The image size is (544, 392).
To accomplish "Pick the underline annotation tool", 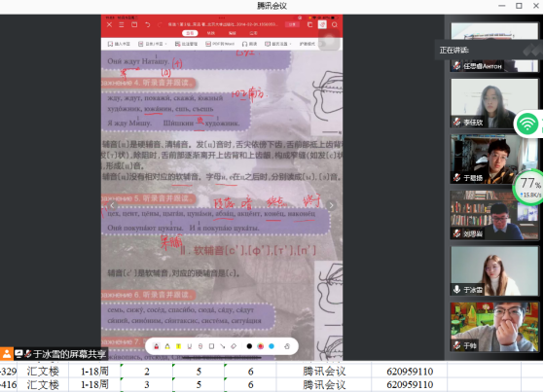I will [x=190, y=346].
